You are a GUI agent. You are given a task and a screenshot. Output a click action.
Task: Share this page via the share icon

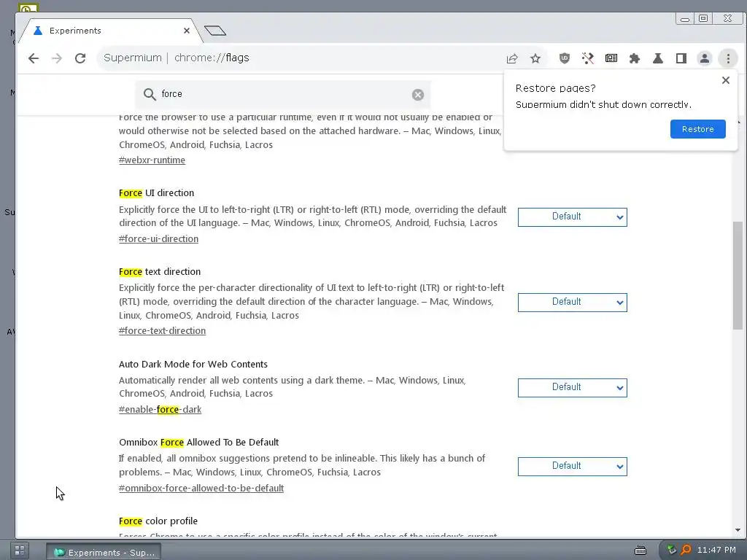point(512,58)
